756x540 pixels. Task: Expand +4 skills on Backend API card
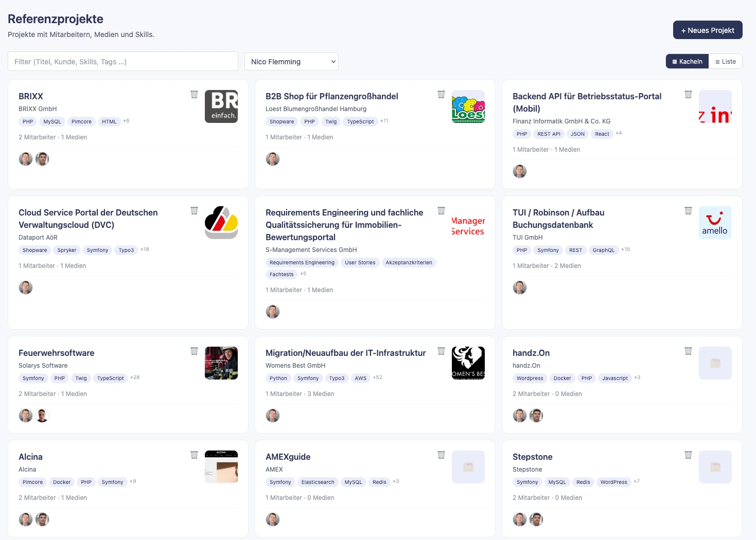619,133
